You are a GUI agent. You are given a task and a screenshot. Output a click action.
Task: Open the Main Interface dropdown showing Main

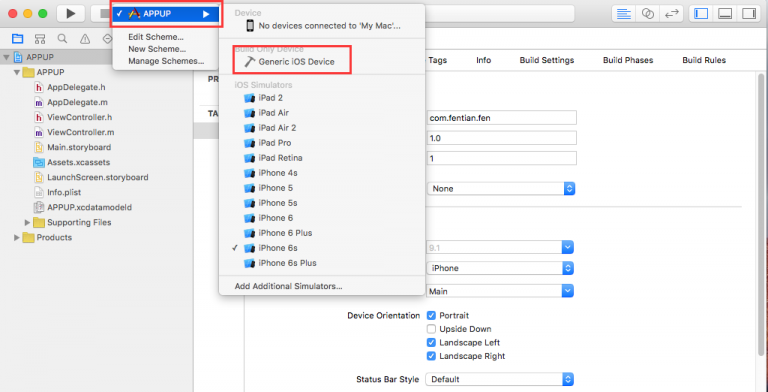499,291
